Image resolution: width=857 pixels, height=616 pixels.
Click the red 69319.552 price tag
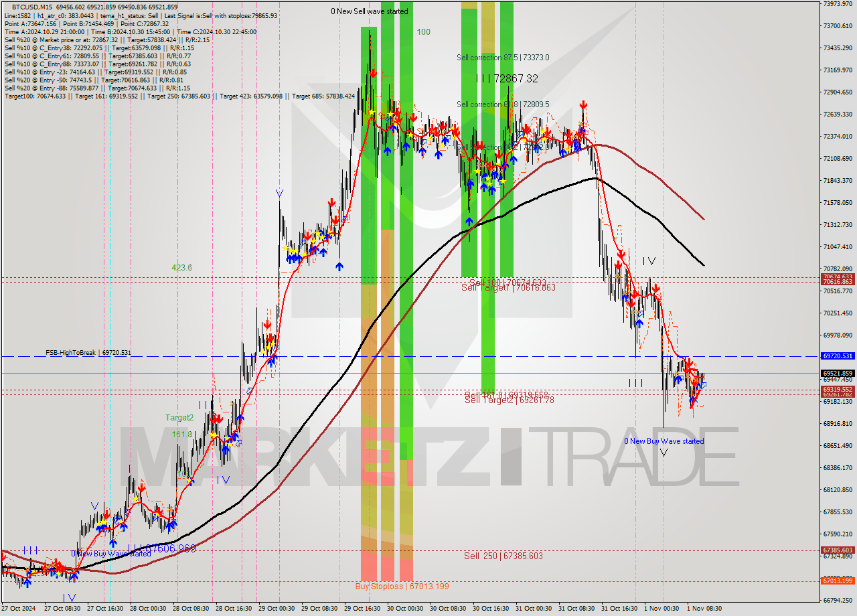click(x=838, y=389)
